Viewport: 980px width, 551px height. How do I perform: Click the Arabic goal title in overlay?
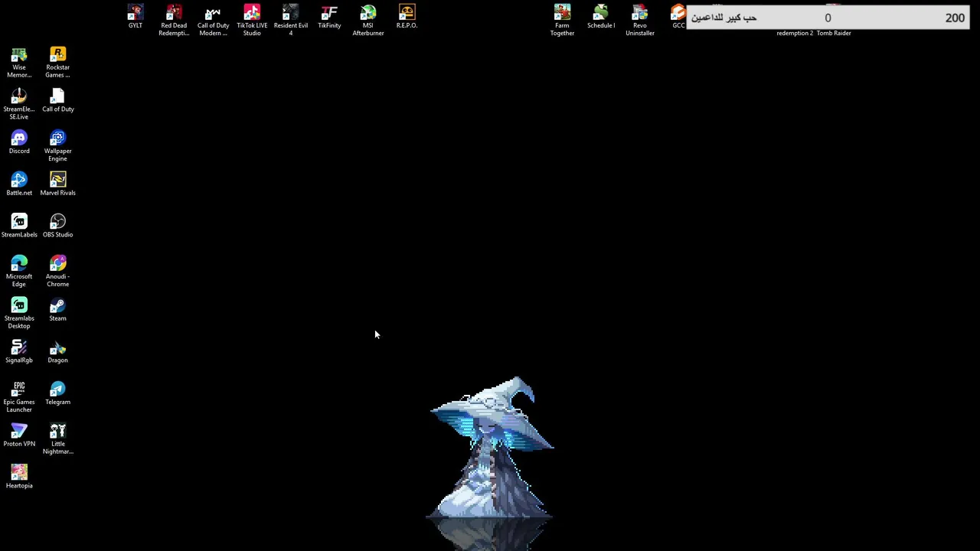724,18
